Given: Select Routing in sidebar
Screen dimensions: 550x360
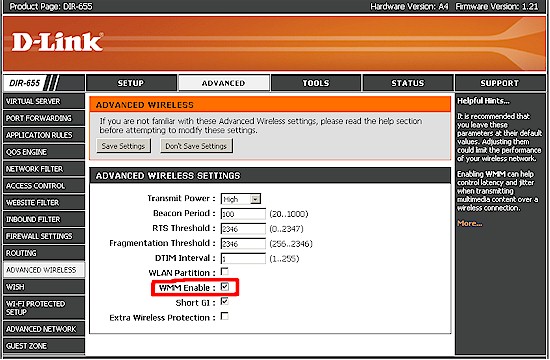Looking at the screenshot, I should [x=44, y=253].
